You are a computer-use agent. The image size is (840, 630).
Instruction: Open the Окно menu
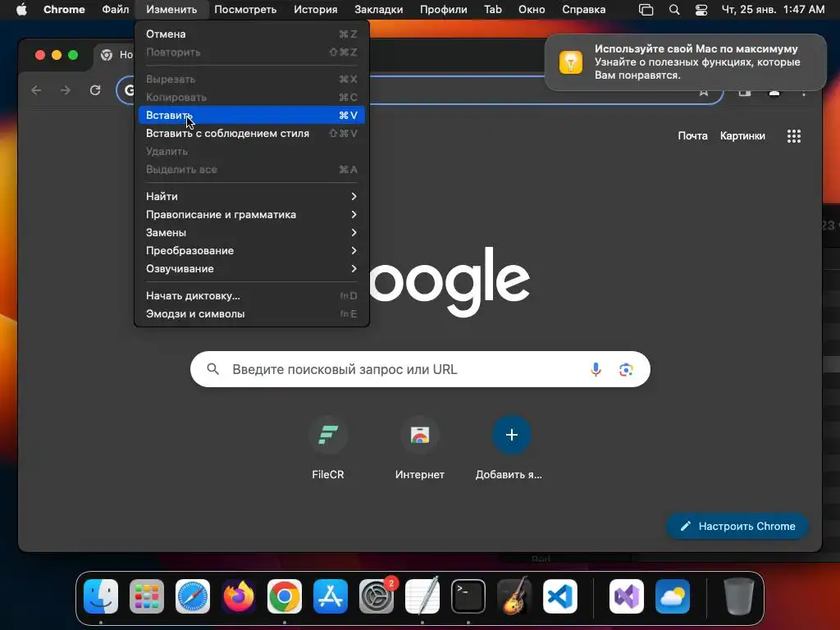pos(532,10)
